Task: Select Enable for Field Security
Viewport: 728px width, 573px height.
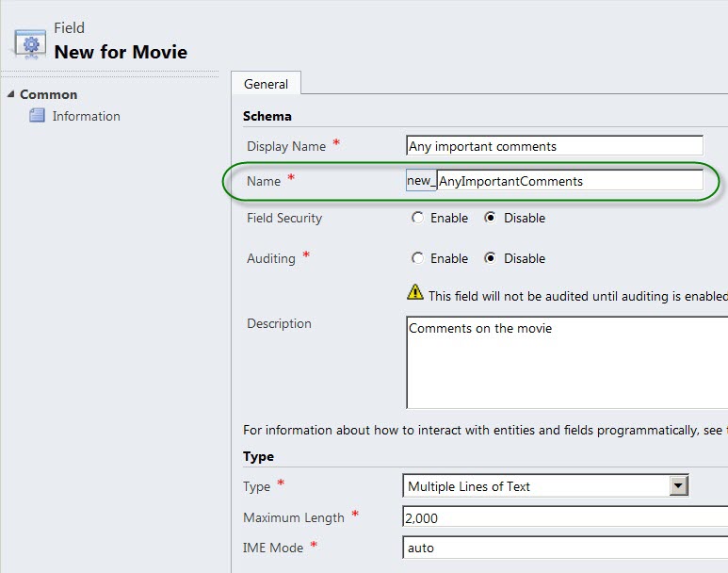Action: [x=417, y=218]
